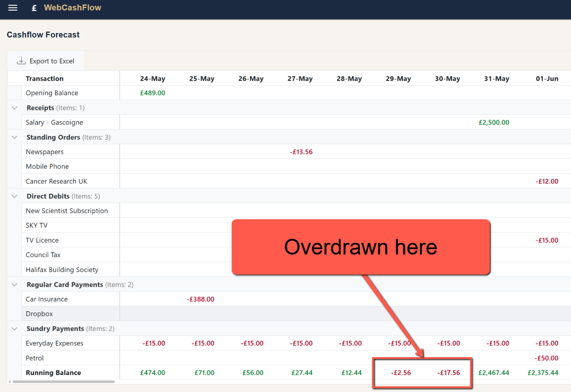Select the 29-May column header
Image resolution: width=571 pixels, height=392 pixels.
[x=398, y=79]
